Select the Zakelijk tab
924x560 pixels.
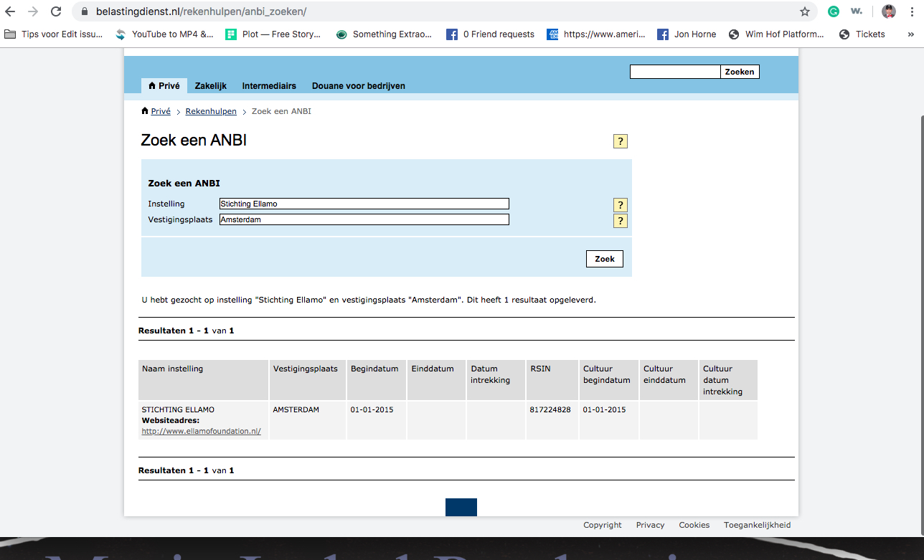211,85
